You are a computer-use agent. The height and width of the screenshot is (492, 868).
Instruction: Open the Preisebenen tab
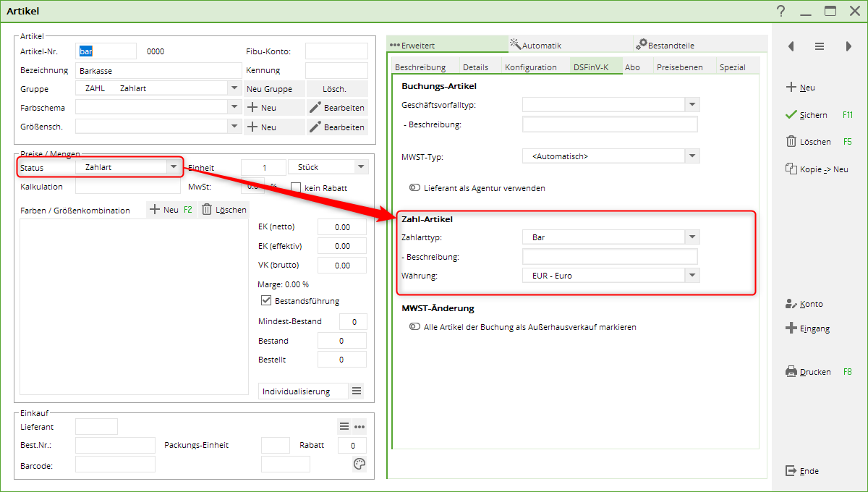coord(679,67)
